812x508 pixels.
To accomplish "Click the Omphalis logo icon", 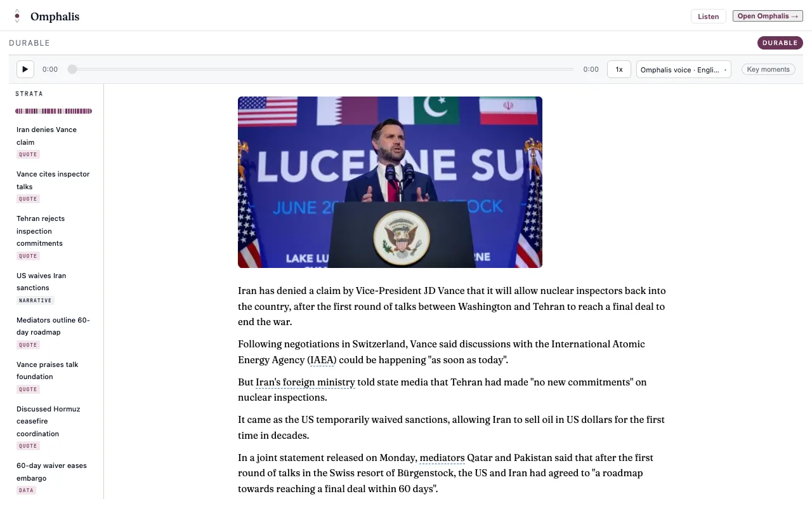I will (x=17, y=17).
